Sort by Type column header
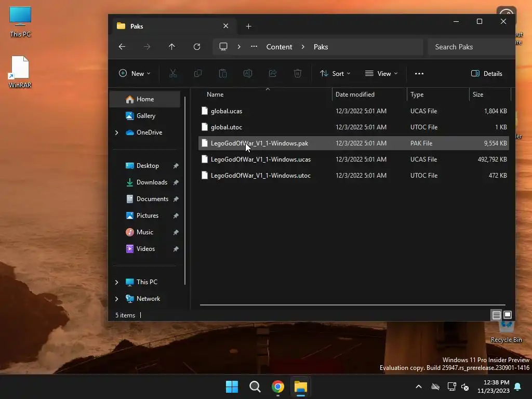532x399 pixels. [x=438, y=95]
